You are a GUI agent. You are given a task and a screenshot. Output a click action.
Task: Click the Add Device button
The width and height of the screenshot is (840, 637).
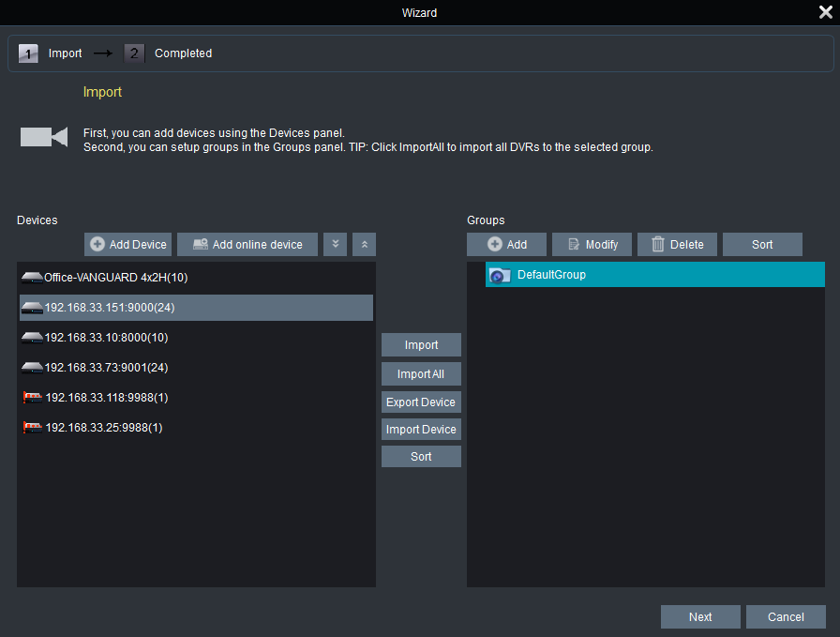pos(127,245)
